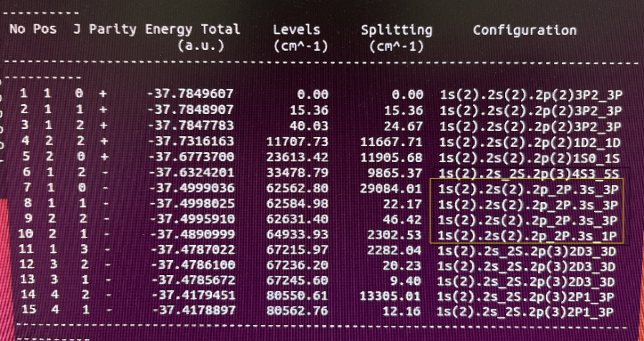
Task: Click level value 11707.73
Action: tap(299, 143)
